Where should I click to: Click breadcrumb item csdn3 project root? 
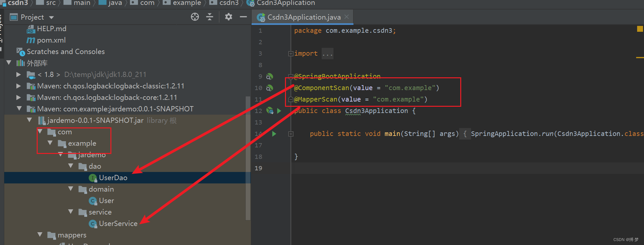[x=18, y=3]
